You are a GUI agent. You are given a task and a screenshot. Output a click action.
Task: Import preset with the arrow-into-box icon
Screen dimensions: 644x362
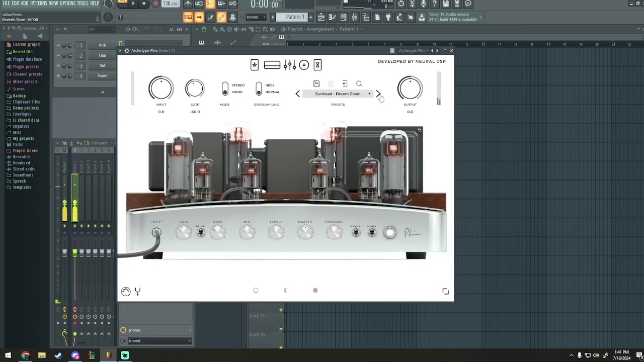tap(345, 83)
